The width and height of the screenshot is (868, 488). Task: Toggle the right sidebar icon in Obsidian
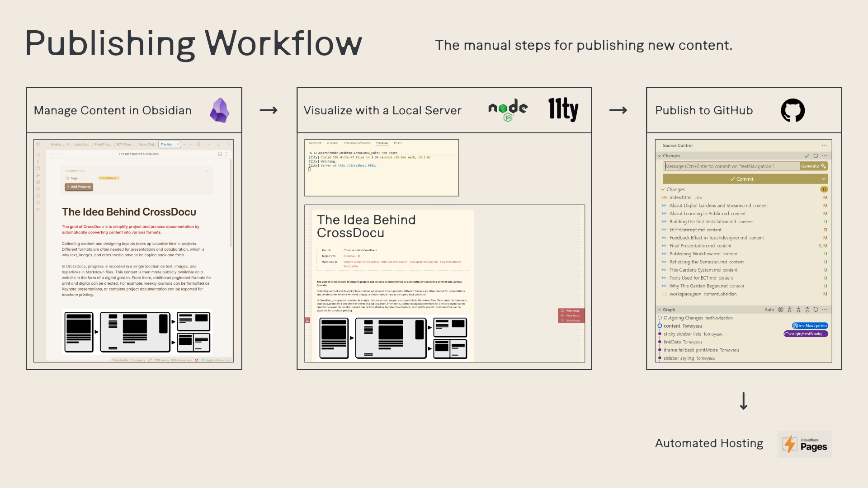coord(198,144)
